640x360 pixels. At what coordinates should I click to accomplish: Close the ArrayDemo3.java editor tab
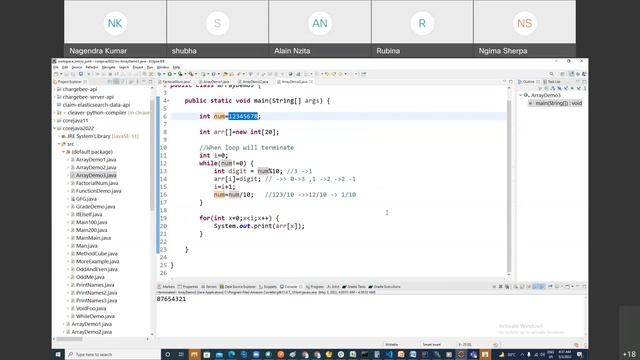(311, 82)
